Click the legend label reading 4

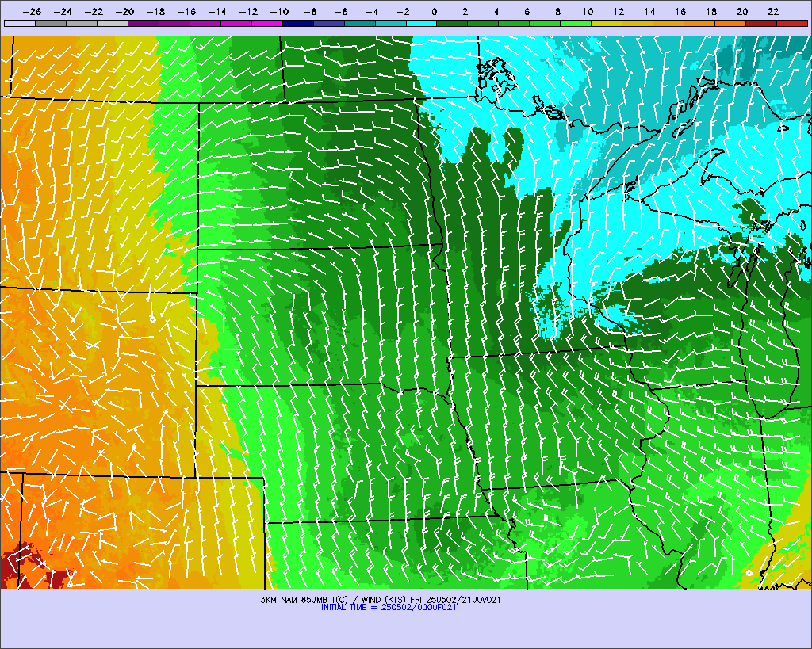(x=496, y=12)
